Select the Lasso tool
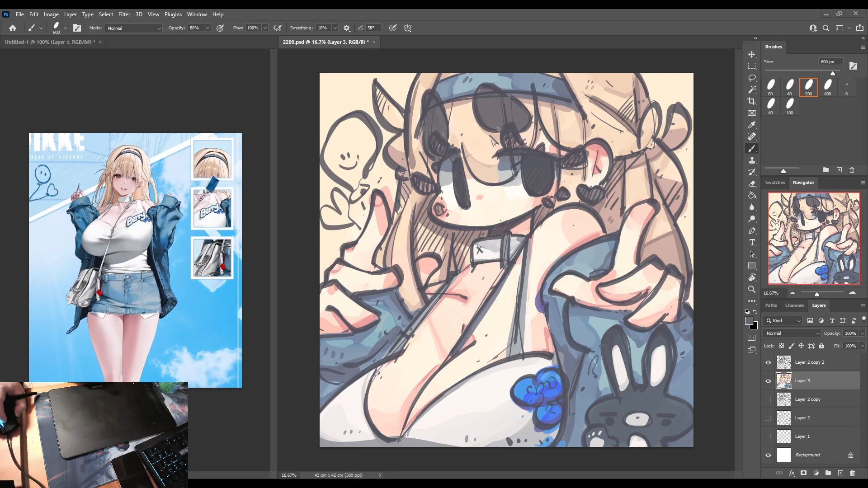Screen dimensions: 868x488 coord(752,78)
